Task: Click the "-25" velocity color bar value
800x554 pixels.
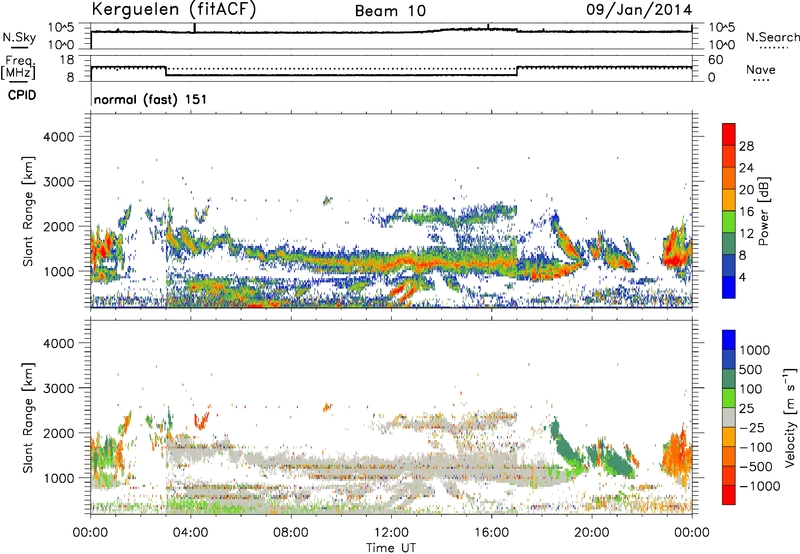Action: point(751,428)
